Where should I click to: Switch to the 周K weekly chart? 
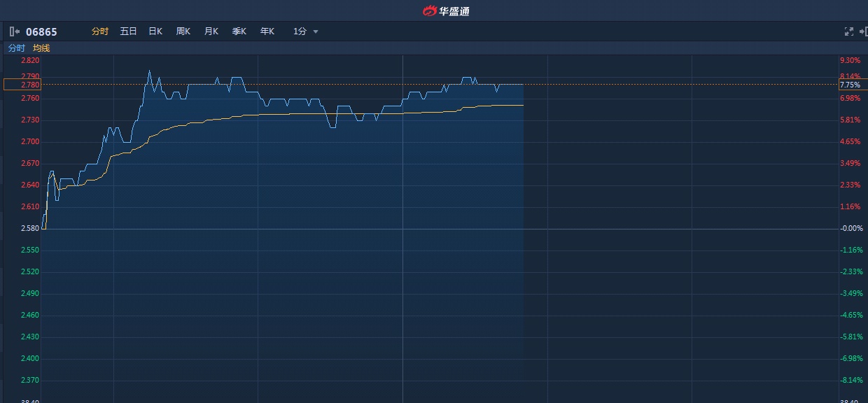(183, 31)
